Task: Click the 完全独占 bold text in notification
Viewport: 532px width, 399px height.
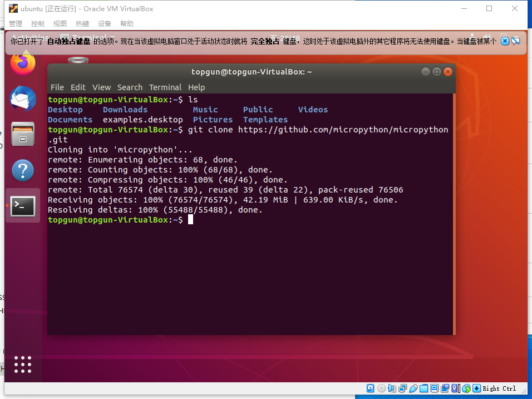Action: pos(265,41)
